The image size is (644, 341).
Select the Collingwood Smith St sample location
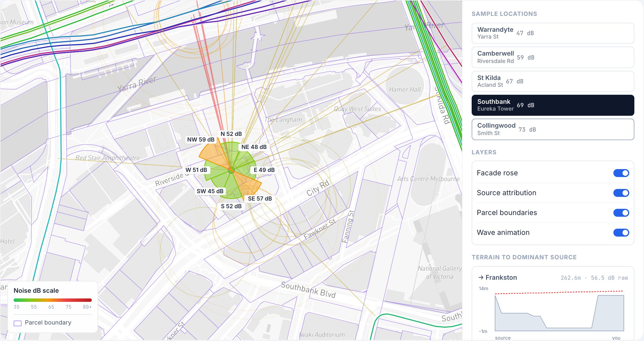coord(553,129)
